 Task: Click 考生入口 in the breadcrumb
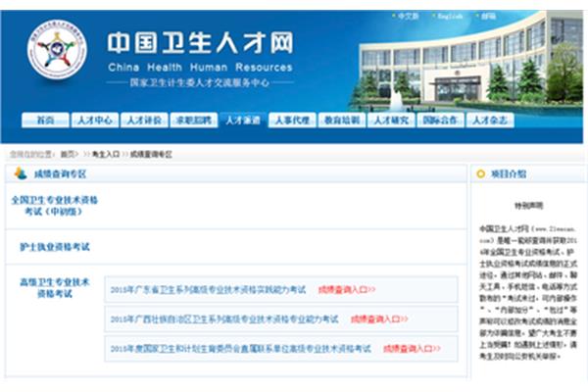(106, 154)
